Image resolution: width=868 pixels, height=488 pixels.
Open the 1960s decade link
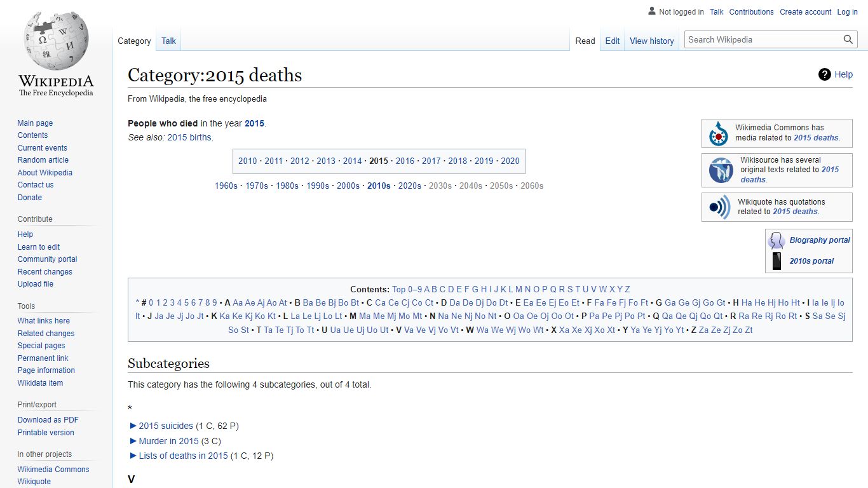tap(226, 186)
